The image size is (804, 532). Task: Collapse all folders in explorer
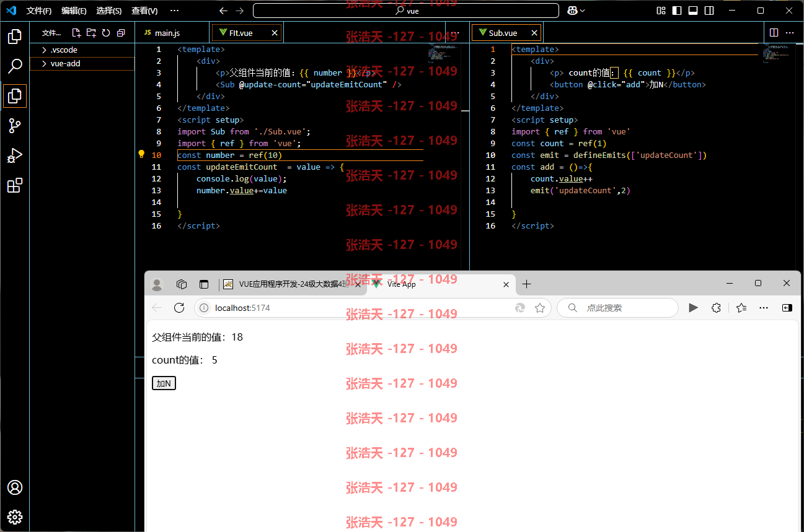121,33
